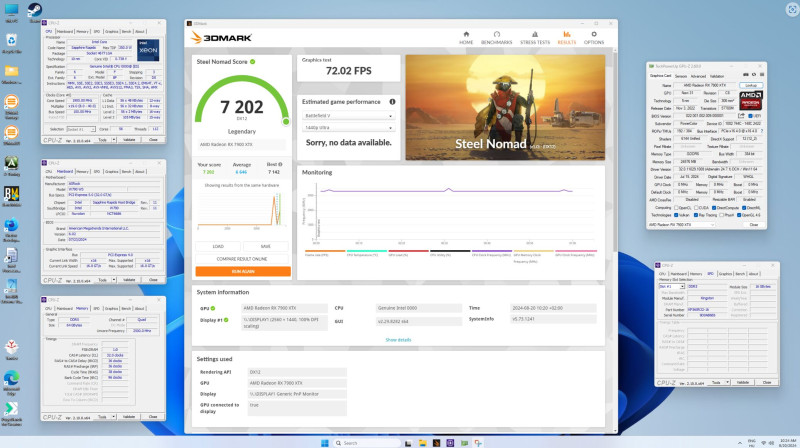Open the Options gear icon in 3DMark
Screen dimensions: 800x448
[594, 34]
